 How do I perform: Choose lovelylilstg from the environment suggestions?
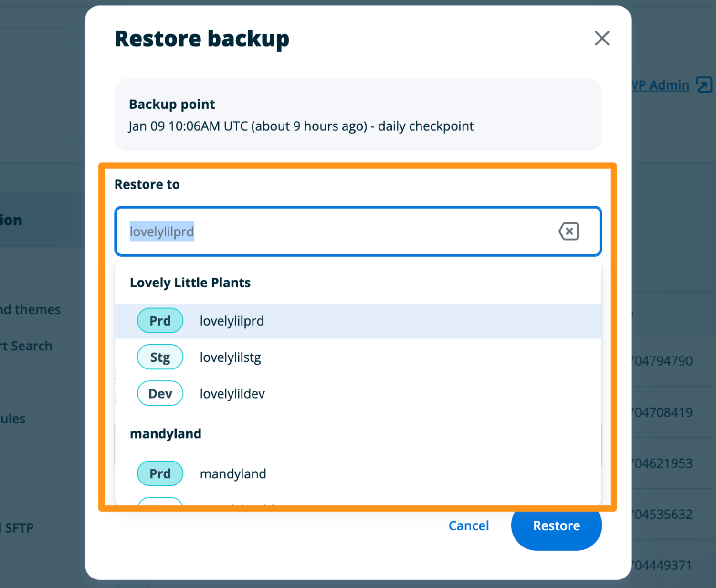tap(231, 357)
